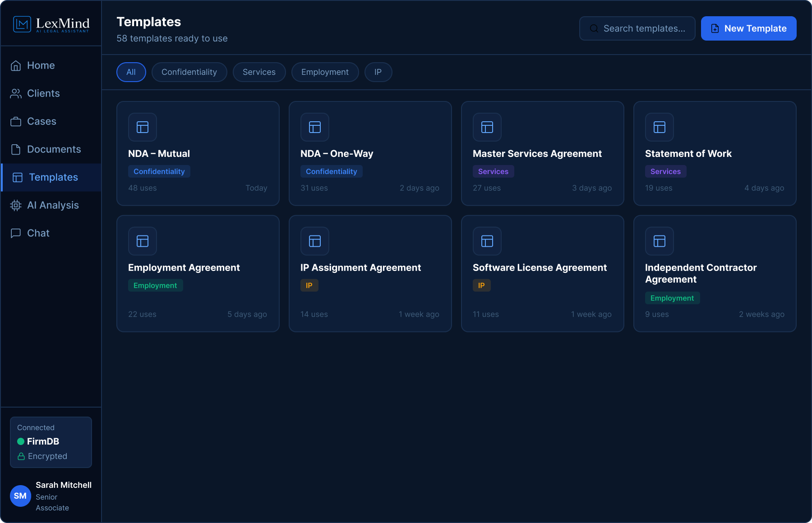Click the Confidentiality tag on NDA – One-Way
Screen dimensions: 812x523
click(332, 171)
